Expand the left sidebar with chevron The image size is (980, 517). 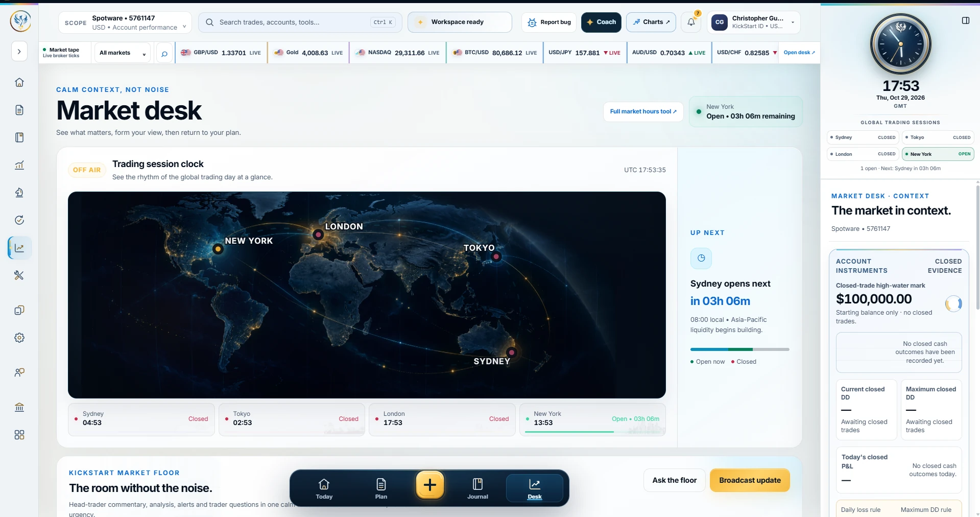coord(19,51)
